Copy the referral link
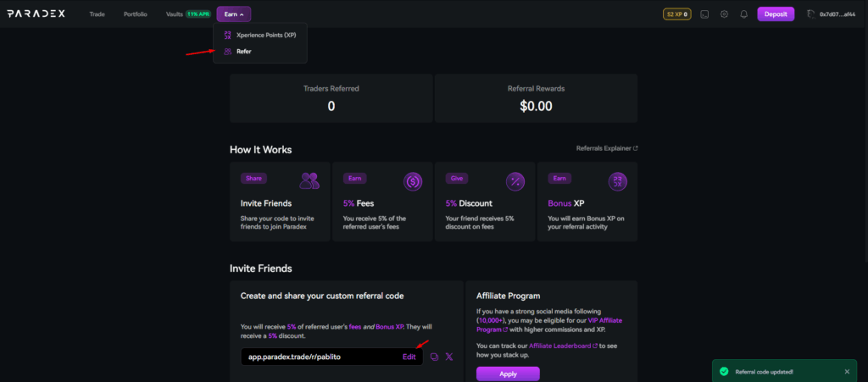Image resolution: width=868 pixels, height=382 pixels. (435, 357)
